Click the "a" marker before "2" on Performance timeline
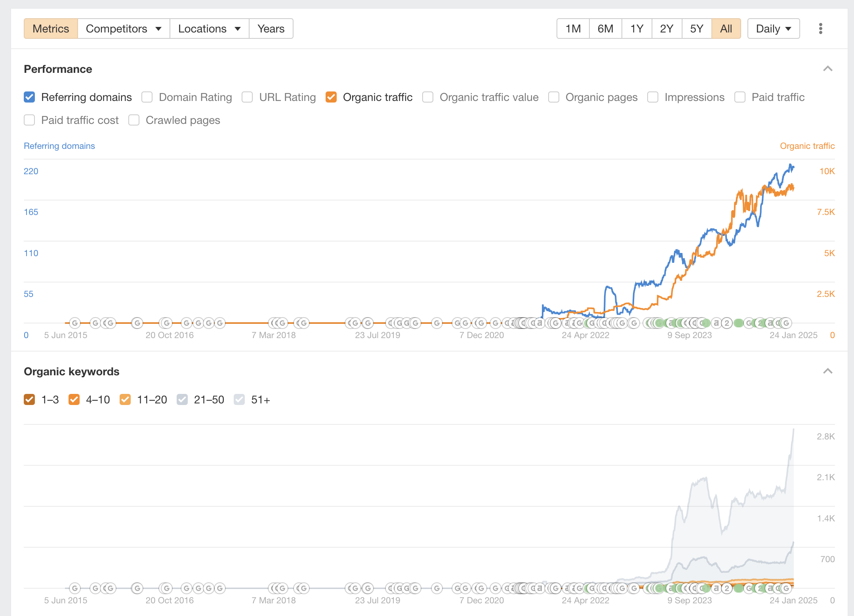The width and height of the screenshot is (854, 616). coord(716,323)
